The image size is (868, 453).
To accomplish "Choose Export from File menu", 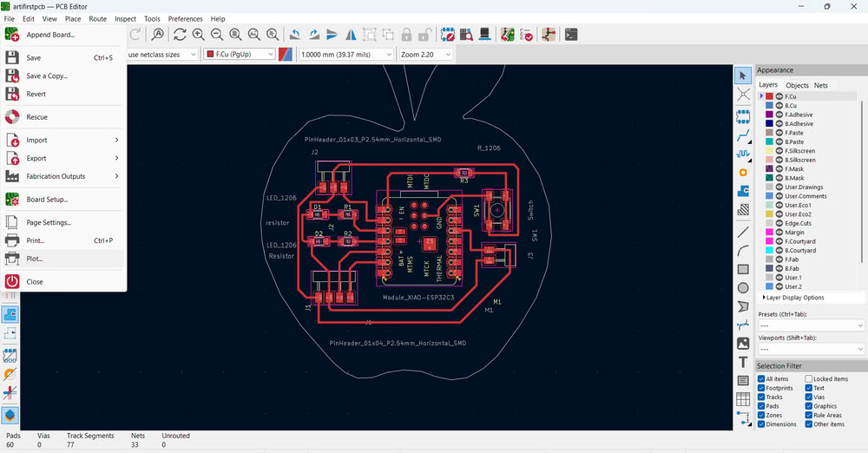I will tap(63, 159).
